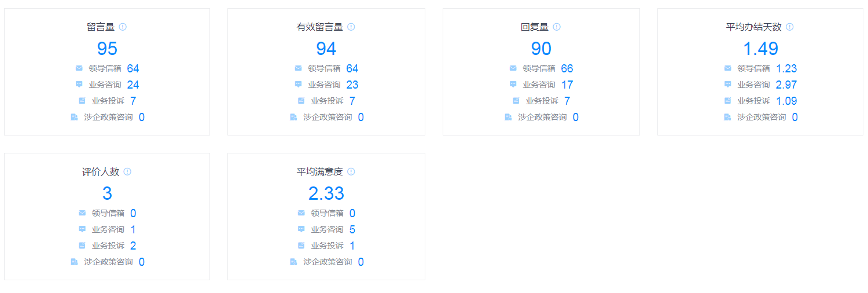Click info icon beside 评价人数 title

tap(127, 171)
